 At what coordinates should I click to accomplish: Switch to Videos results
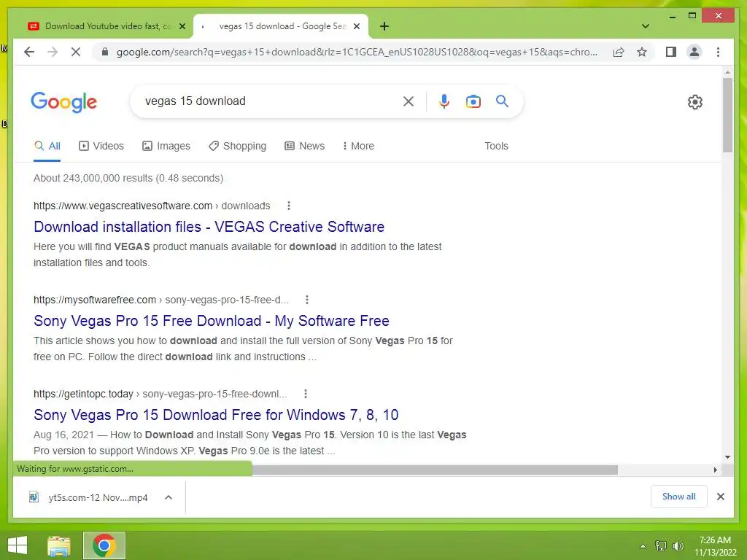click(x=101, y=146)
